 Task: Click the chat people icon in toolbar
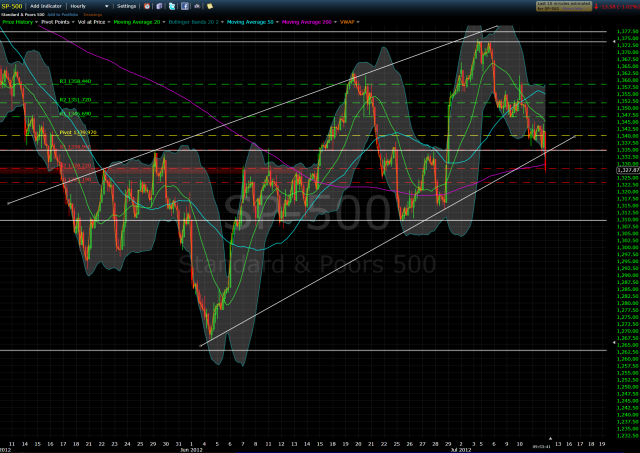(x=197, y=6)
